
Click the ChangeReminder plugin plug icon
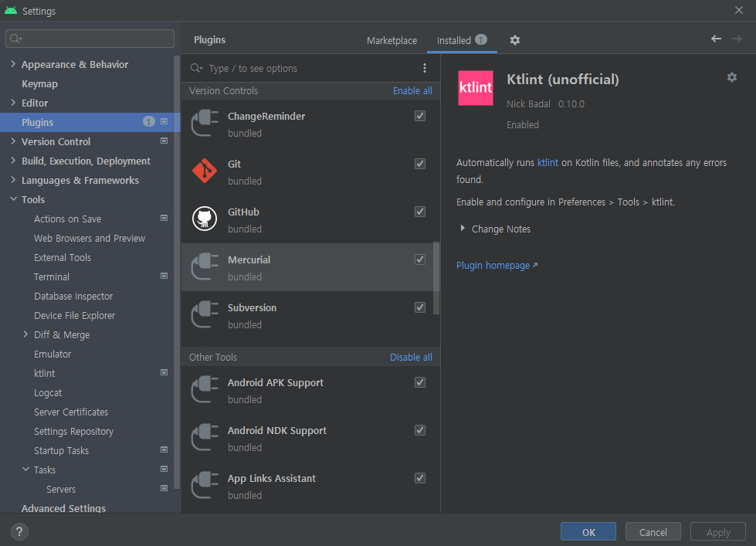coord(205,123)
